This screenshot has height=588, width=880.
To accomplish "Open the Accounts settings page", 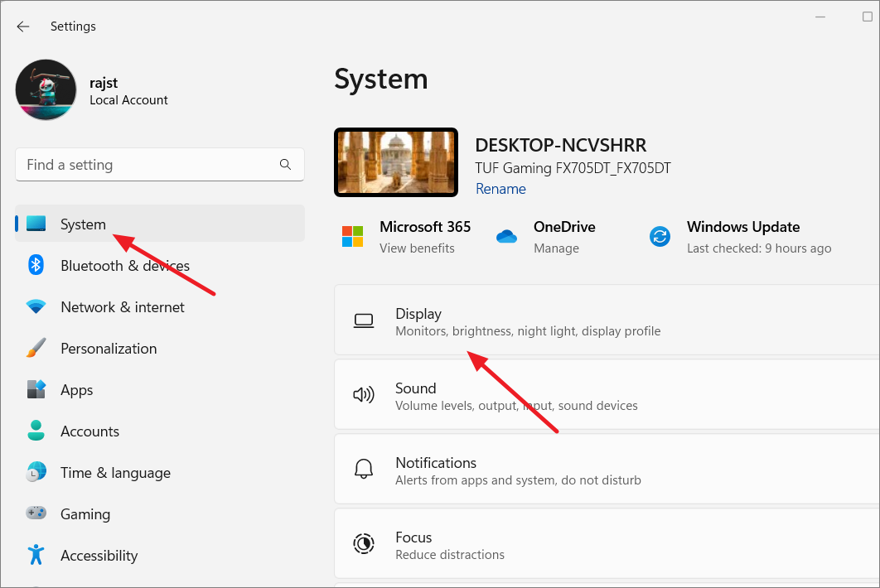I will click(160, 431).
